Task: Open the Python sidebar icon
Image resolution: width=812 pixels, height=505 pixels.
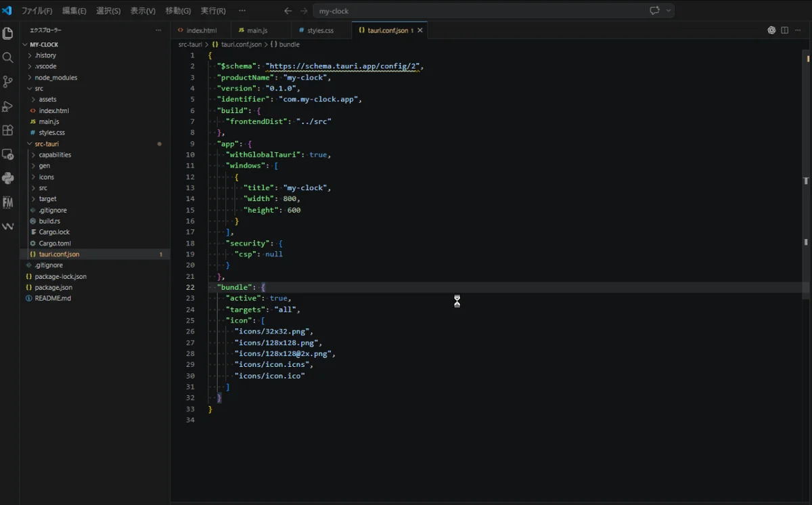Action: [8, 178]
